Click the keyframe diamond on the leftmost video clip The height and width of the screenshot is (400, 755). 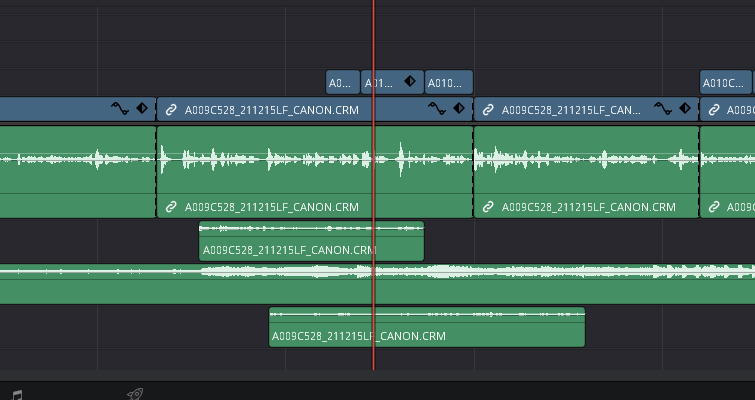pos(141,109)
